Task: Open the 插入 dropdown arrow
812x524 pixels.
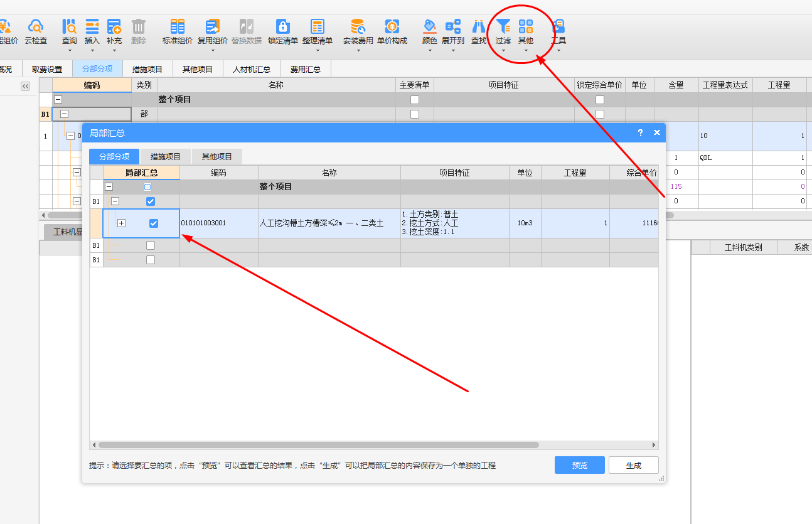Action: click(92, 50)
